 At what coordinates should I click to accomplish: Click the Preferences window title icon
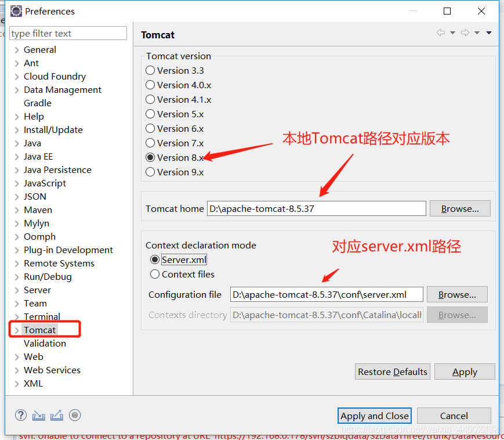16,11
